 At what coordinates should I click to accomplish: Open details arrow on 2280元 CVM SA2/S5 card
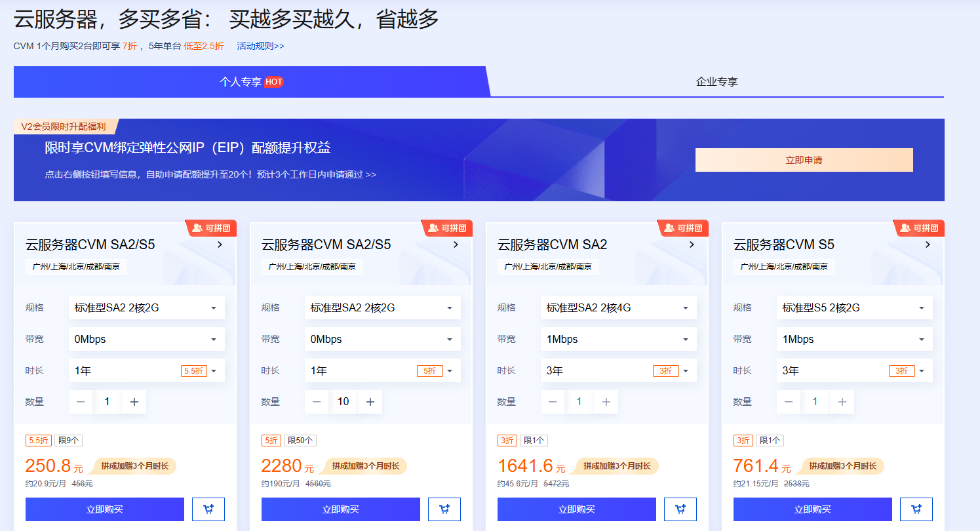456,245
